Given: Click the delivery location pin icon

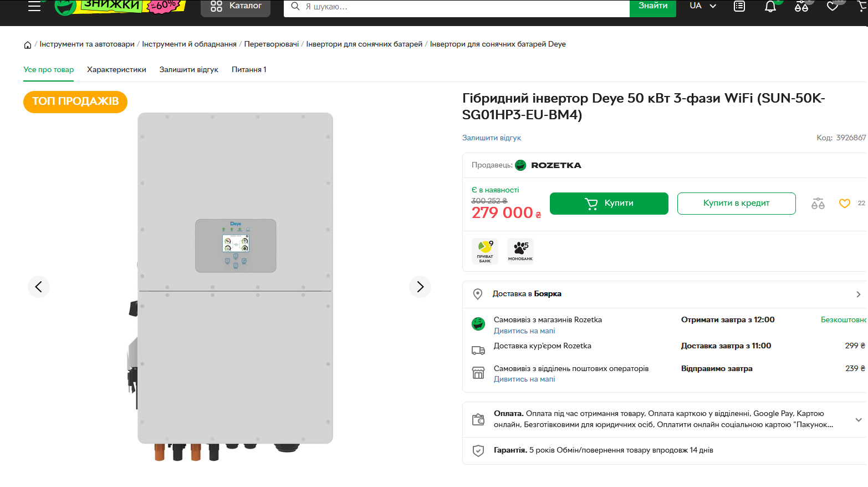Looking at the screenshot, I should pyautogui.click(x=478, y=295).
